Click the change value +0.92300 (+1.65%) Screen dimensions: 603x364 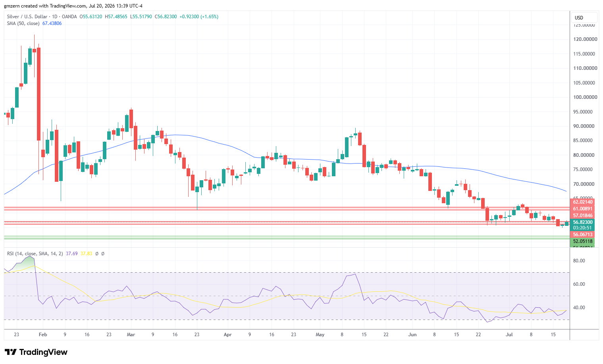(199, 17)
